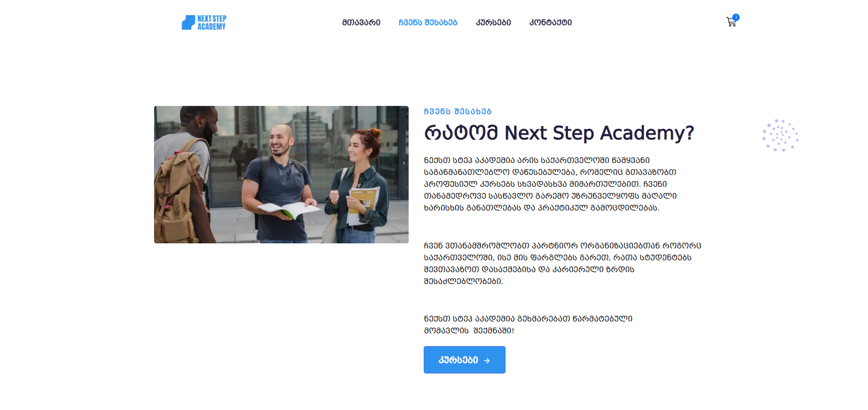Click the NEXT STEP text in the logo
This screenshot has height=410, width=868.
pos(212,19)
